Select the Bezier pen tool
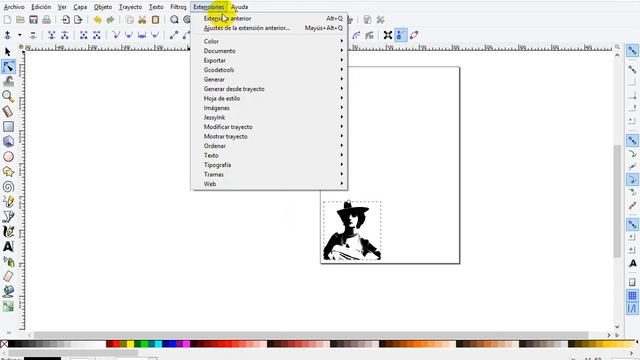 [x=8, y=217]
